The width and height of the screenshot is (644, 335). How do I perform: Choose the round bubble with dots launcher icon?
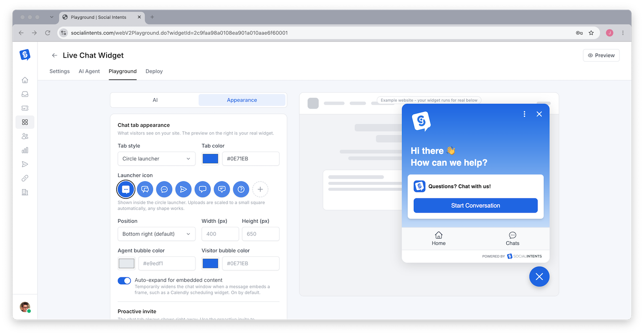164,189
